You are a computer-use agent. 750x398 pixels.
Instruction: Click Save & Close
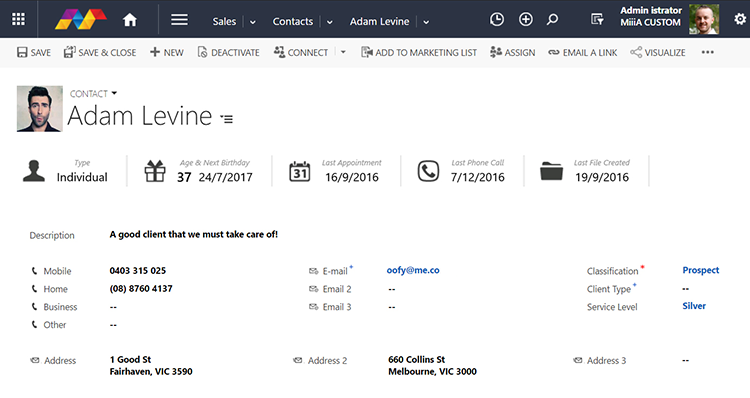[100, 52]
